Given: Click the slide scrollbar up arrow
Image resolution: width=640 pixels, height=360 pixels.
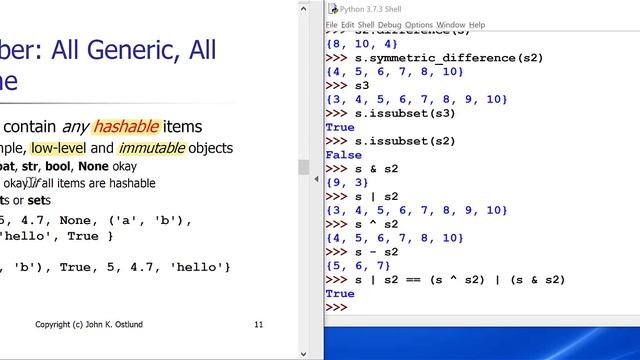Looking at the screenshot, I should 303,8.
